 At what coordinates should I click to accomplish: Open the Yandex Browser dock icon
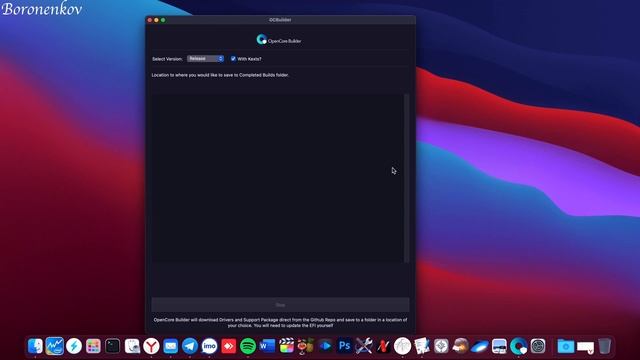point(151,346)
